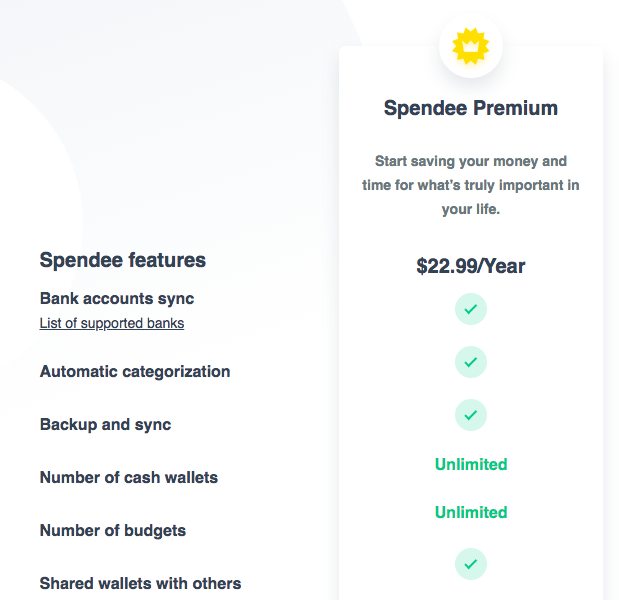619x600 pixels.
Task: Select the Automatic categorization feature label
Action: click(135, 371)
